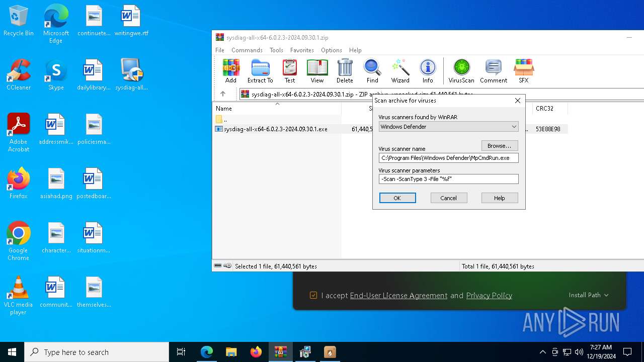Viewport: 644px width, 362px height.
Task: Click the Test archive icon
Action: pyautogui.click(x=290, y=71)
